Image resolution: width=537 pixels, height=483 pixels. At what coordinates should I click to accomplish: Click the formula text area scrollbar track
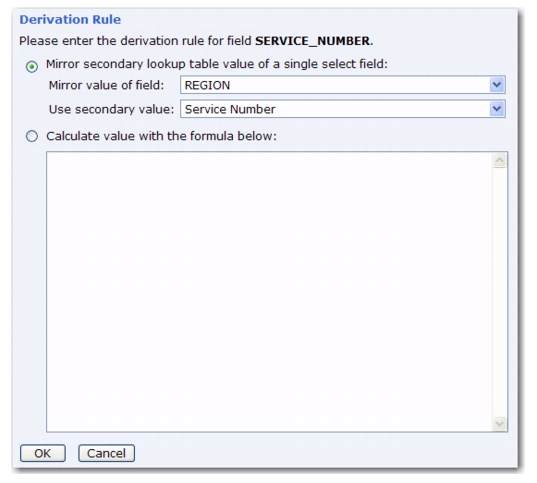click(500, 292)
